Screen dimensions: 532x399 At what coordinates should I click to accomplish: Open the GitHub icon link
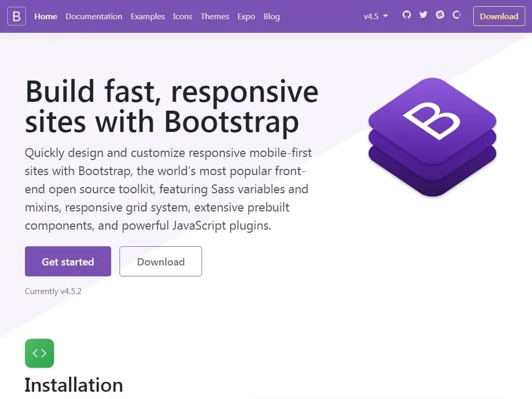click(406, 15)
